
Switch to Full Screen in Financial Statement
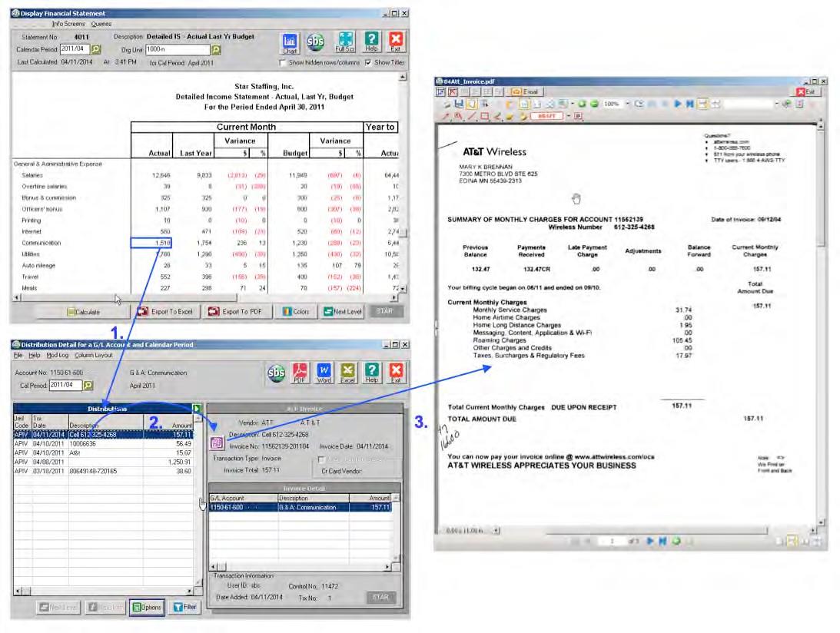pyautogui.click(x=345, y=42)
